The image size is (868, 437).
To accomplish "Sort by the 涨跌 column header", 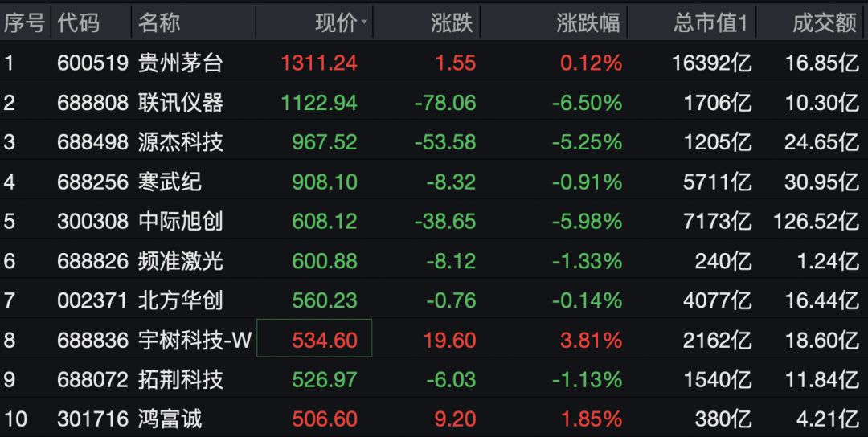I will point(452,22).
